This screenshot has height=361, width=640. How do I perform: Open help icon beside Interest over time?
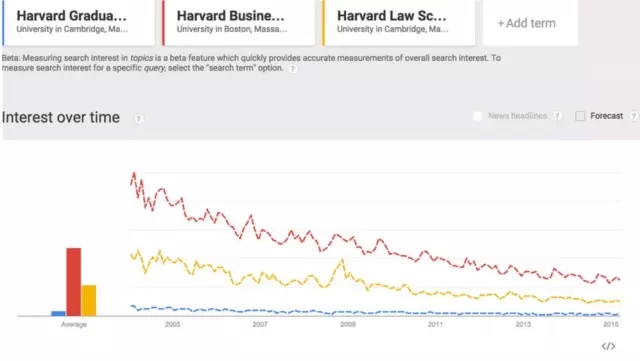(x=139, y=119)
